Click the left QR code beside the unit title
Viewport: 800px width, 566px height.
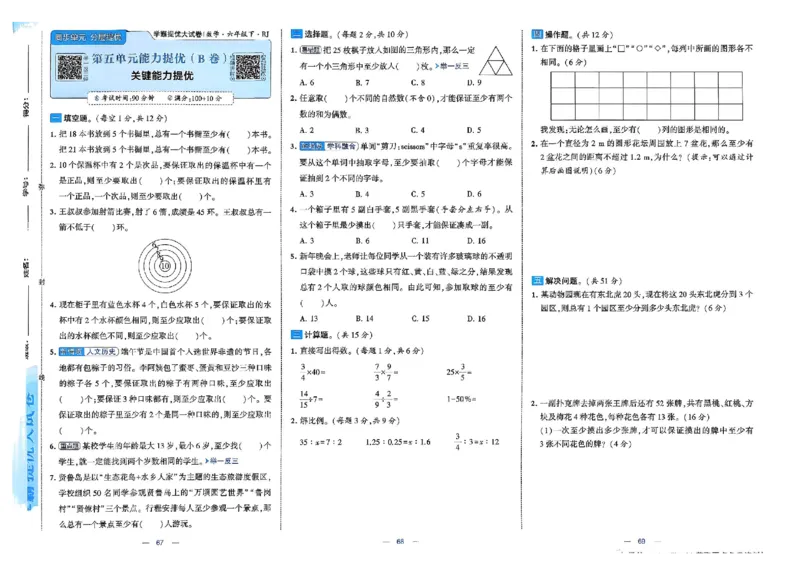(69, 67)
